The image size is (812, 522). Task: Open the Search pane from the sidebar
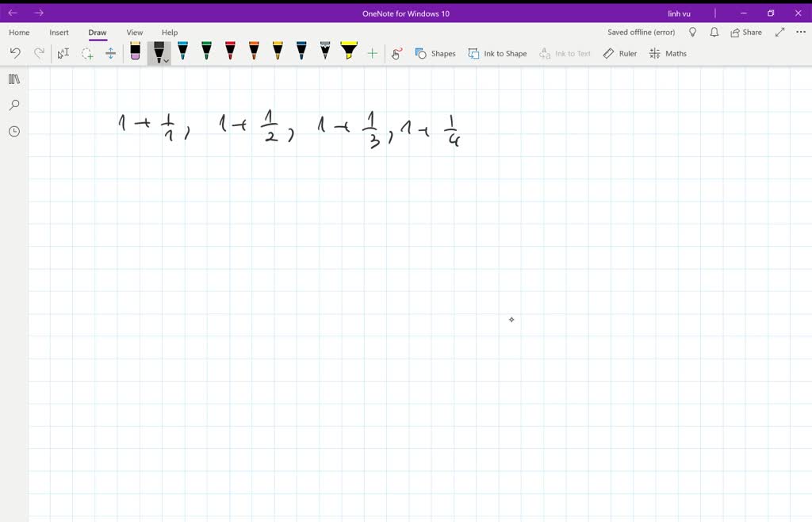tap(13, 105)
